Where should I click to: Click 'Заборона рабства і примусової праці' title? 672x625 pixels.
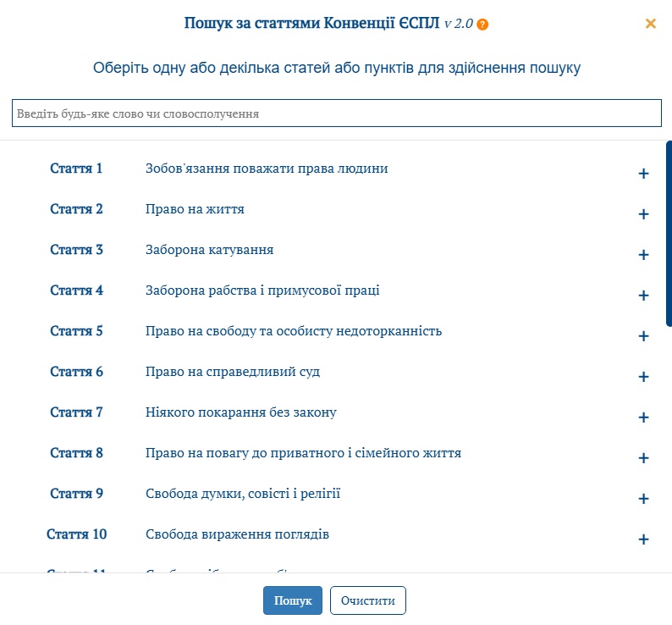tap(262, 290)
